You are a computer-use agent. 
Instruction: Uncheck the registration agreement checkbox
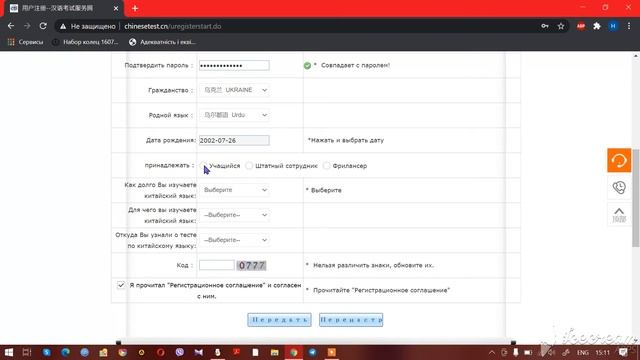point(121,285)
